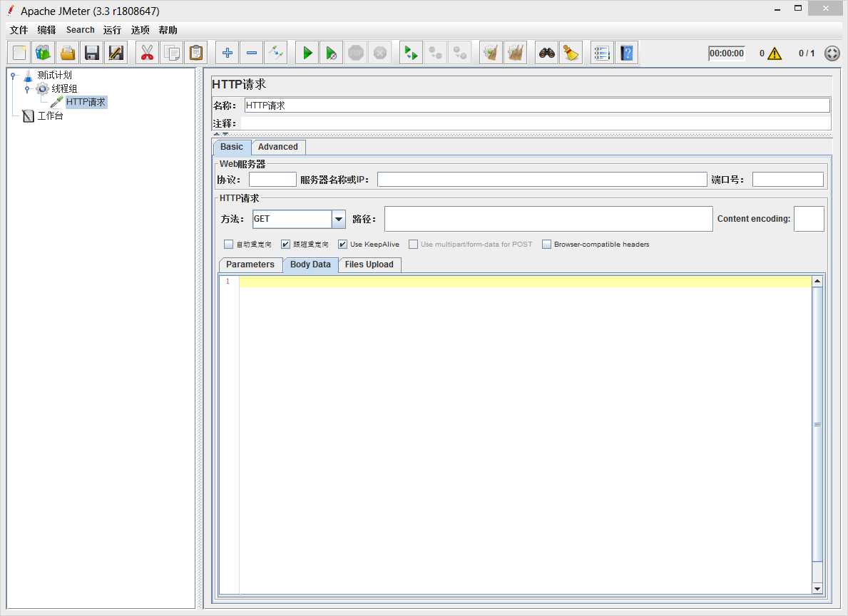Click the body editor scroll up arrow
Image resolution: width=848 pixels, height=616 pixels.
817,281
